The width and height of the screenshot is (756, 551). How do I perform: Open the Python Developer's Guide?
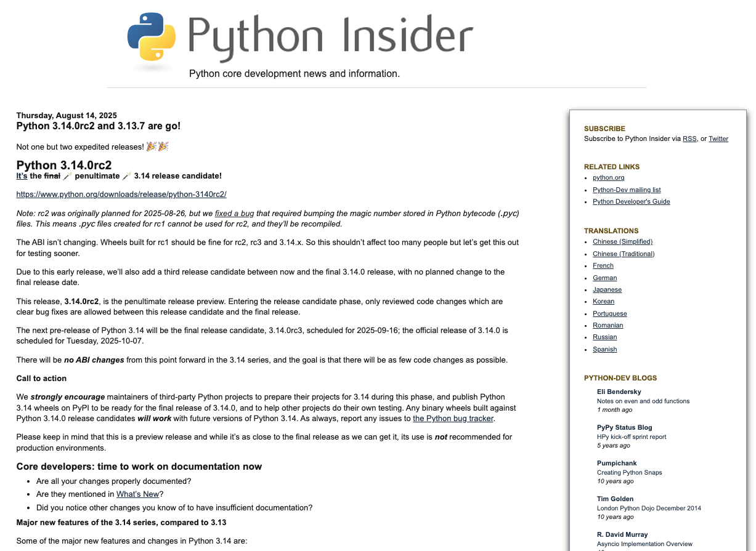coord(631,201)
